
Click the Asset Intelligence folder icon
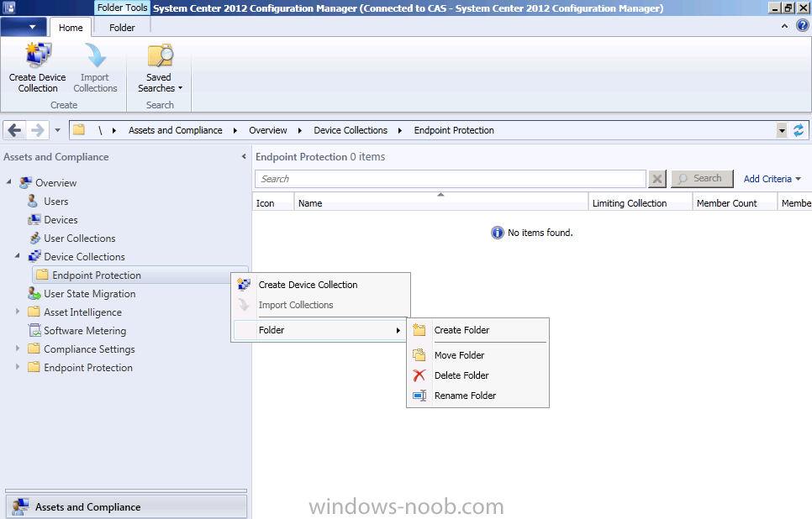coord(34,312)
